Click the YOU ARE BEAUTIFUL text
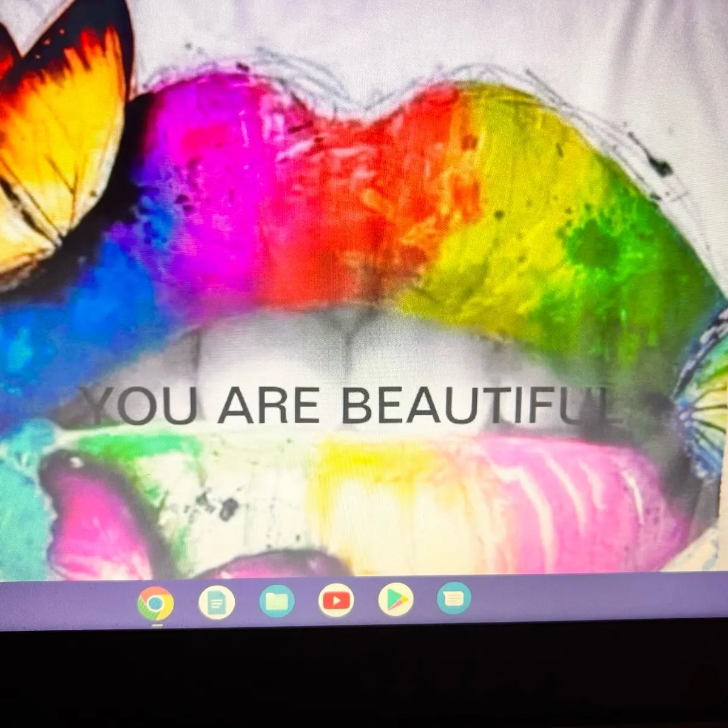The image size is (728, 728). coord(352,405)
